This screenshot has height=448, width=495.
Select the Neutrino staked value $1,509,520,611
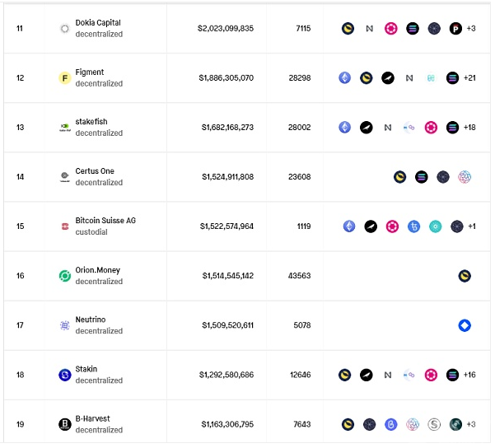click(x=227, y=325)
